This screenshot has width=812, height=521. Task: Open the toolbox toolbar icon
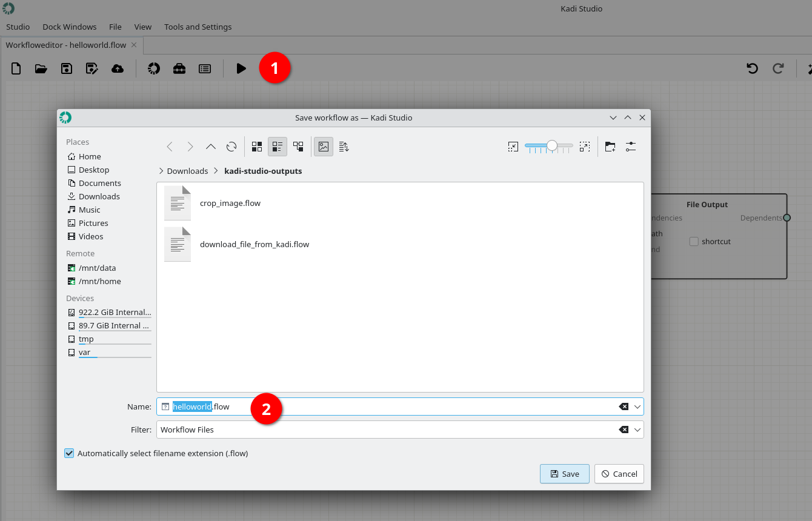179,68
